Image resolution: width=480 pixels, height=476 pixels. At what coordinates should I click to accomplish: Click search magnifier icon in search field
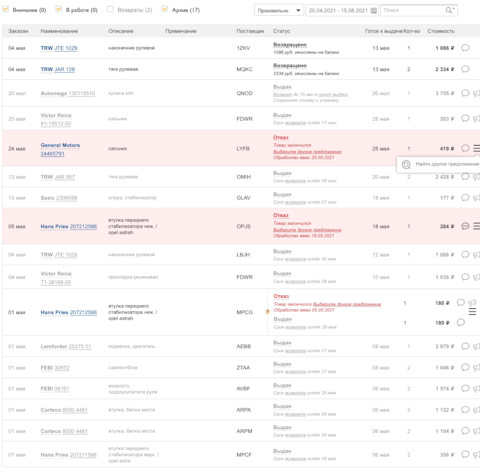450,10
